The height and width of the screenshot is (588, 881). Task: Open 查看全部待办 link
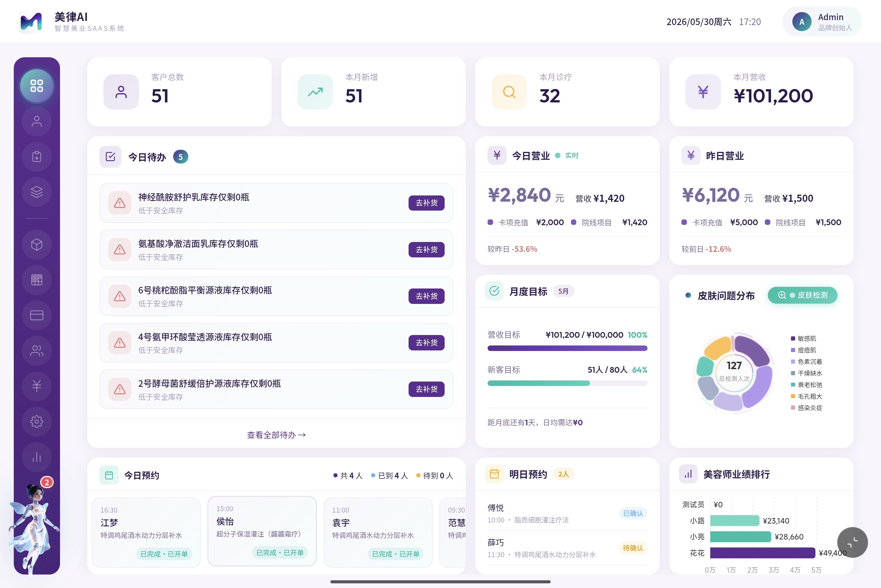[276, 435]
